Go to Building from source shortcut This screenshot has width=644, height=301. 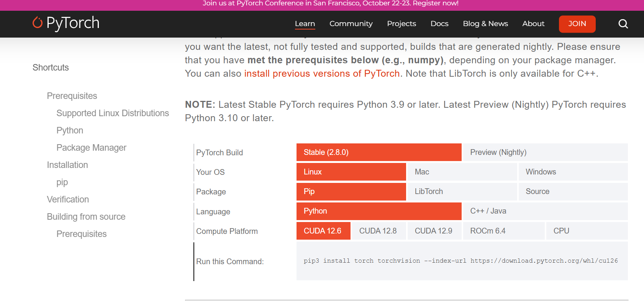tap(86, 217)
